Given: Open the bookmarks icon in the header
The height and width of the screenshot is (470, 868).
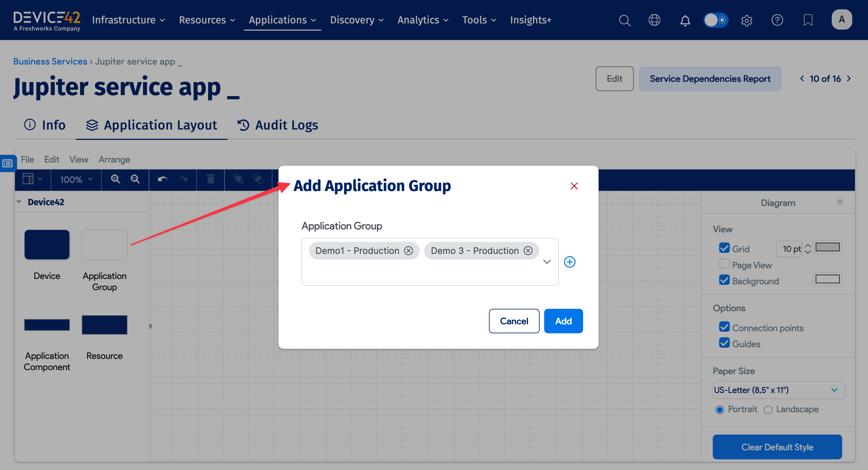Looking at the screenshot, I should [808, 20].
